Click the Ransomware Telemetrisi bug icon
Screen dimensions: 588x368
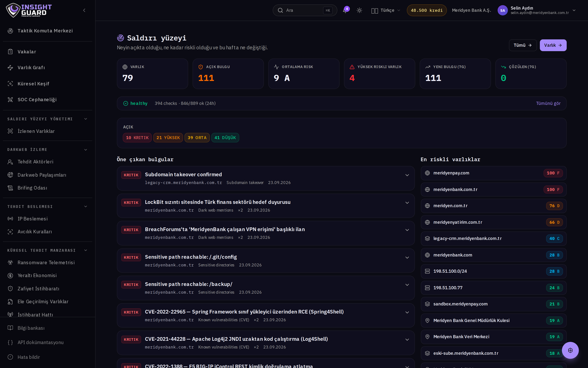(10, 263)
